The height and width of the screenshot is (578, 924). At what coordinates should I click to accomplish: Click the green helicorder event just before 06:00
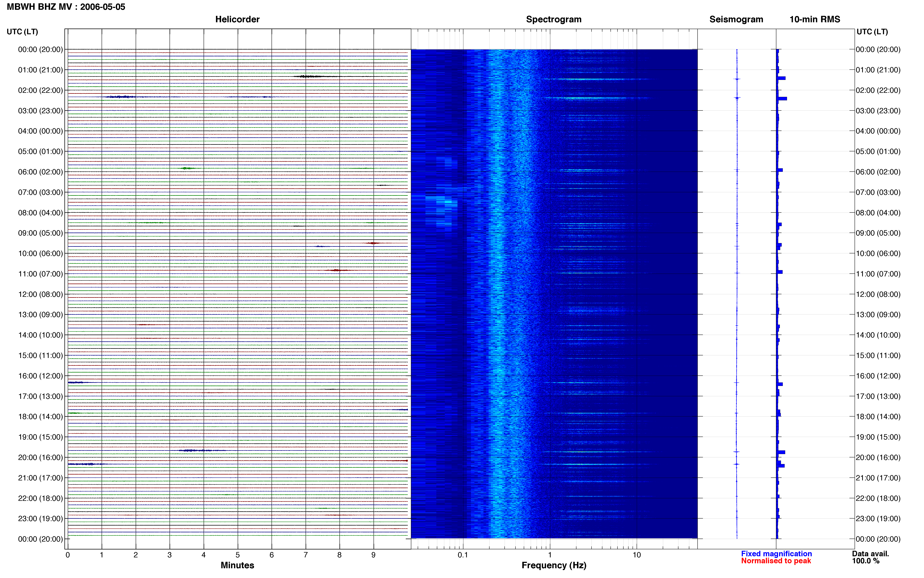pyautogui.click(x=187, y=168)
